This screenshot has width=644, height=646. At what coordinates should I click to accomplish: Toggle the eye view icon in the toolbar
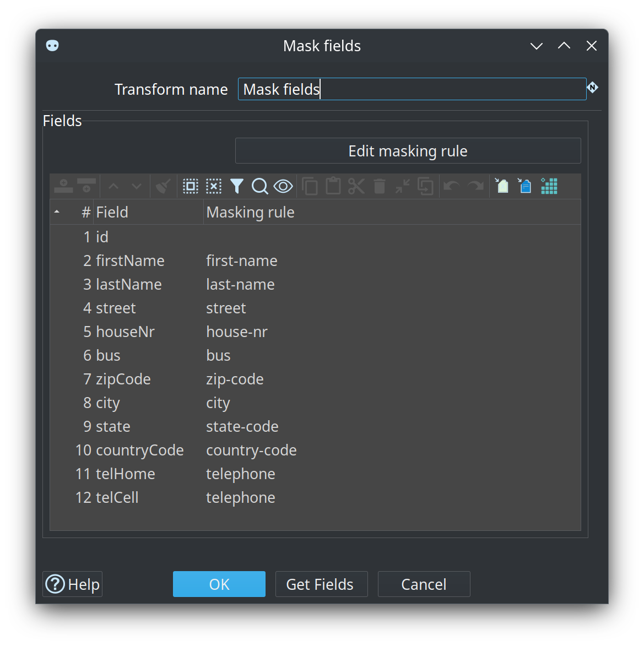point(283,186)
